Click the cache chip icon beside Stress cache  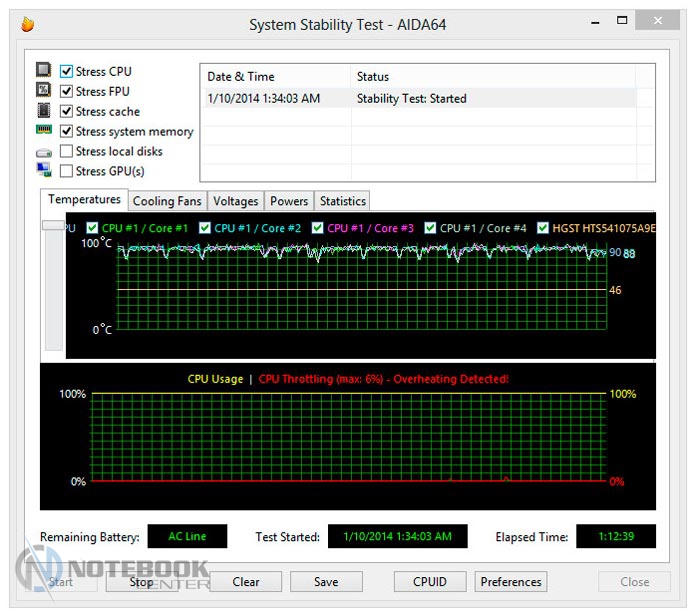44,111
